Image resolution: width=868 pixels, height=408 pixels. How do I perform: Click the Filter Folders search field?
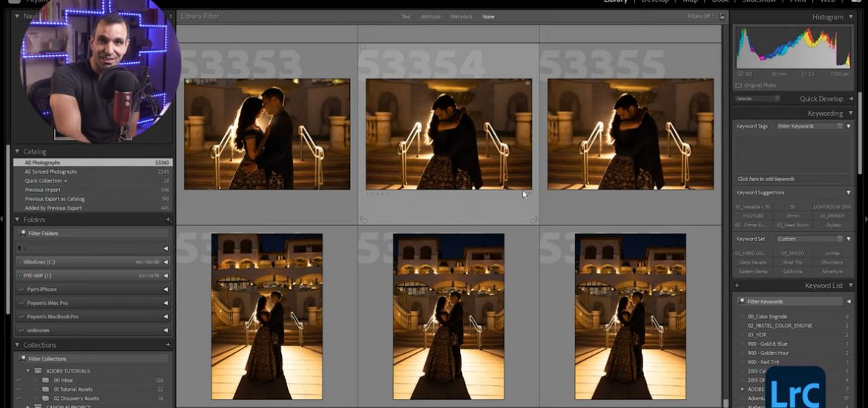pyautogui.click(x=93, y=234)
